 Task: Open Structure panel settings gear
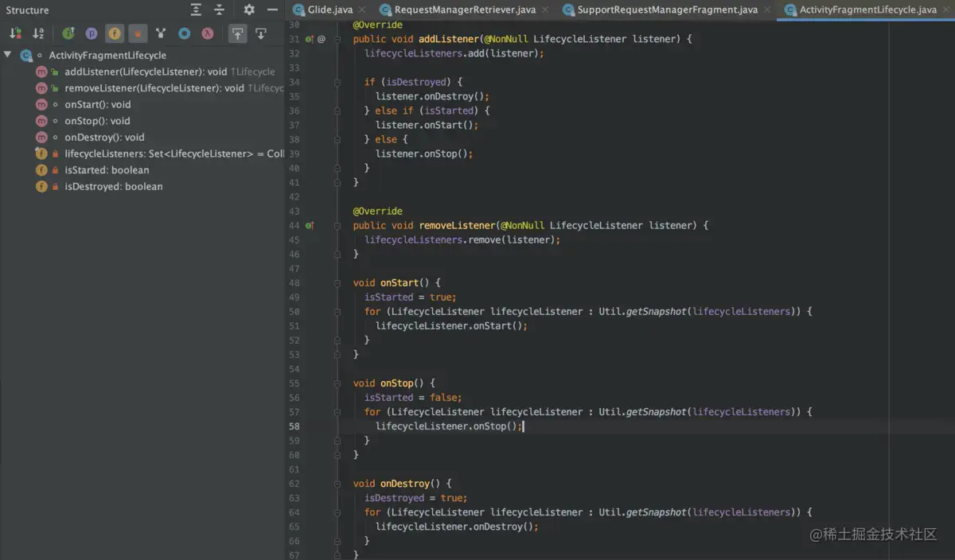(x=249, y=10)
